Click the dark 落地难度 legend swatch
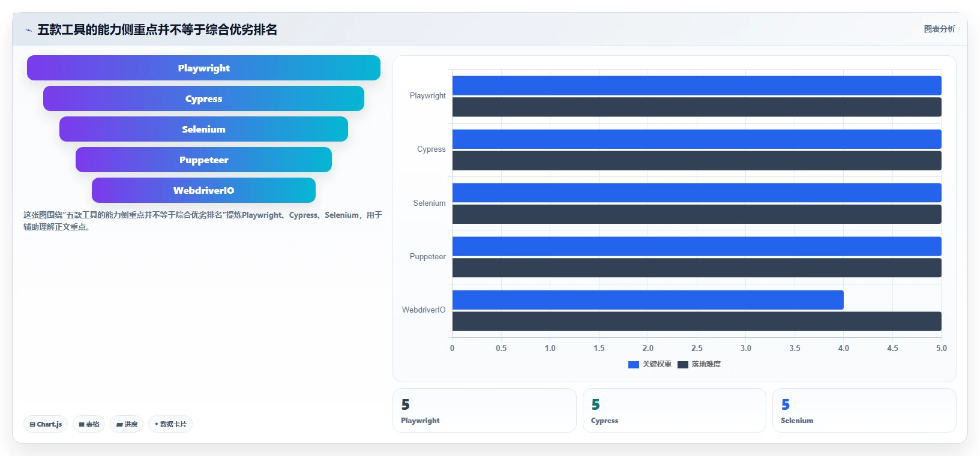This screenshot has height=456, width=980. click(682, 364)
